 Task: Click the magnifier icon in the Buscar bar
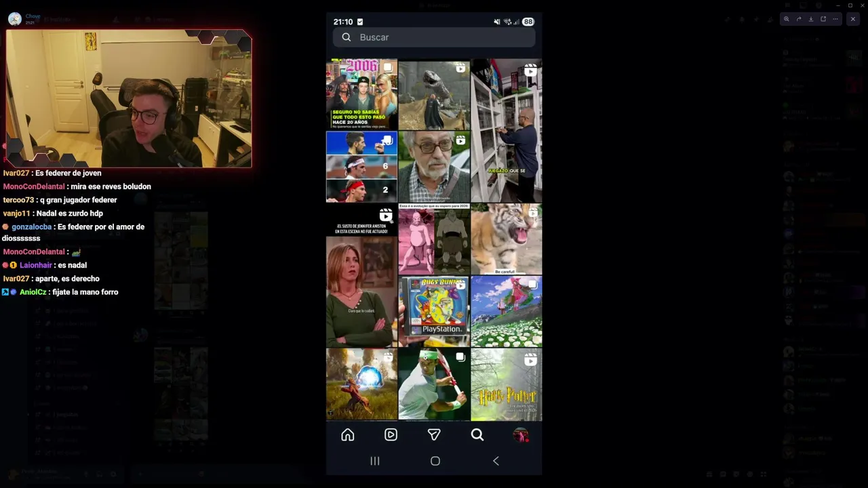coord(347,37)
